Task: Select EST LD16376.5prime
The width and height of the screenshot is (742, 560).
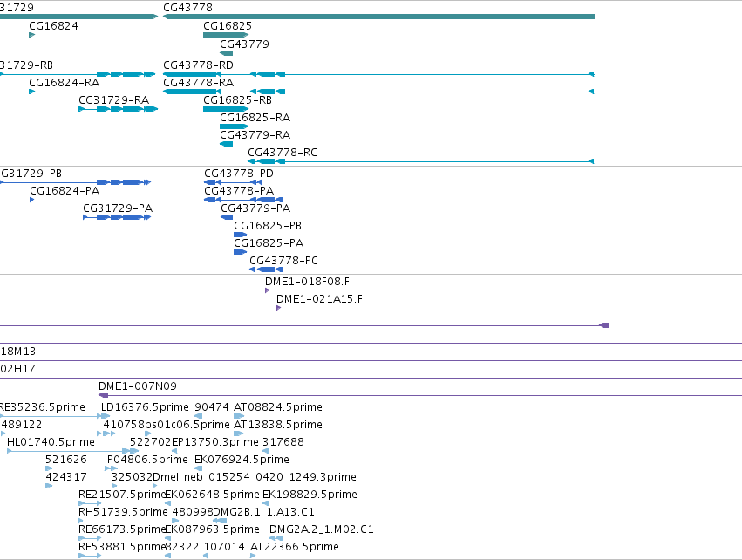Action: [x=106, y=416]
